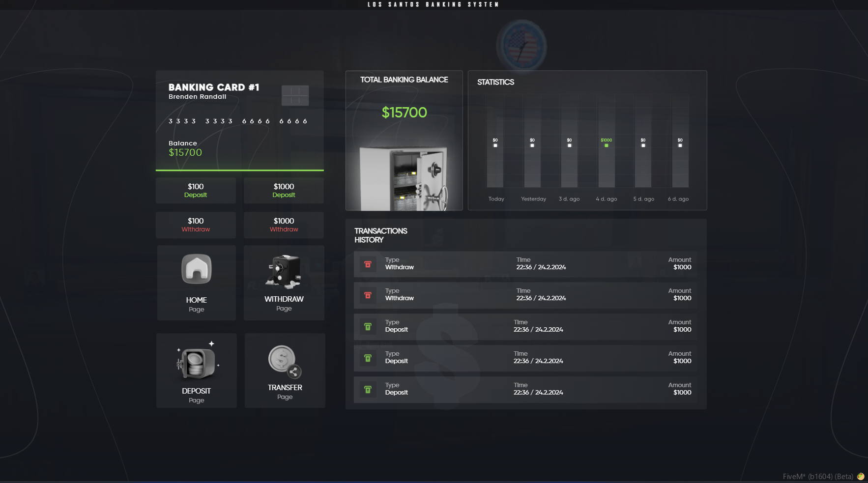Click the $100 Deposit button
The width and height of the screenshot is (868, 483).
click(x=196, y=191)
